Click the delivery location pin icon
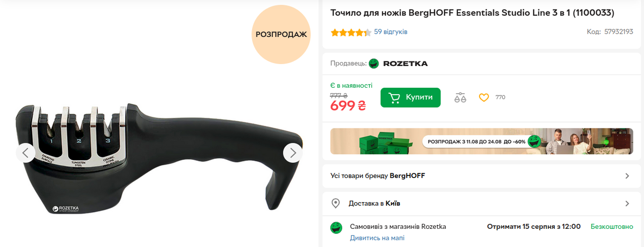 pos(336,203)
